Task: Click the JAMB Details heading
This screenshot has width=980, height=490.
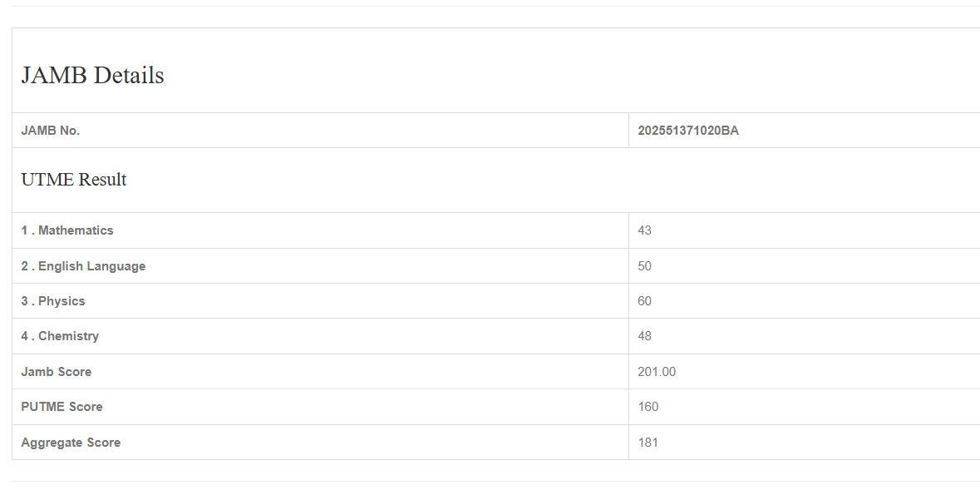Action: [92, 76]
